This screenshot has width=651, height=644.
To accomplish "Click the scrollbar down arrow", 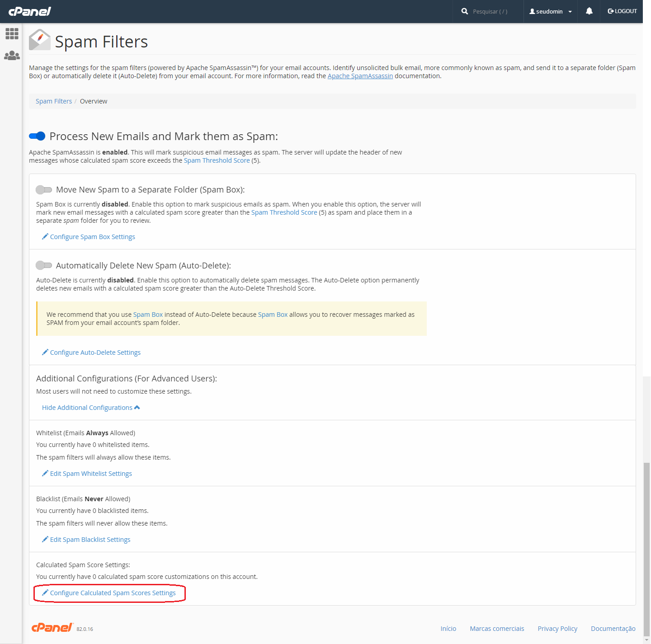I will 647,640.
